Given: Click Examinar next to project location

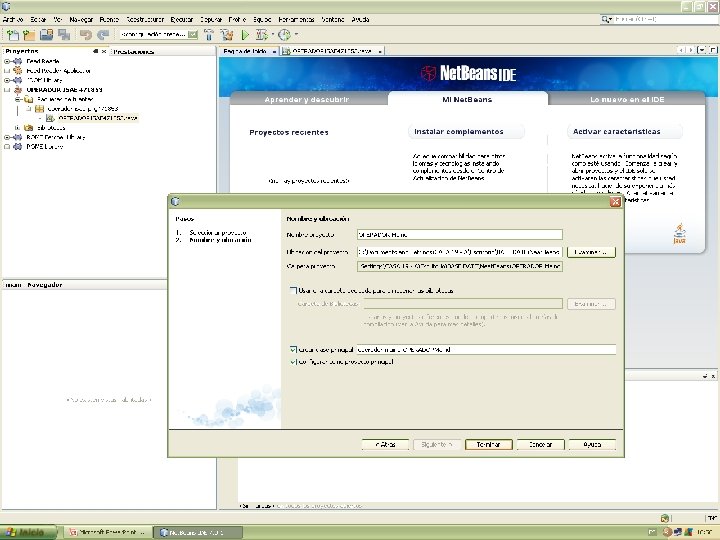Looking at the screenshot, I should [x=591, y=252].
